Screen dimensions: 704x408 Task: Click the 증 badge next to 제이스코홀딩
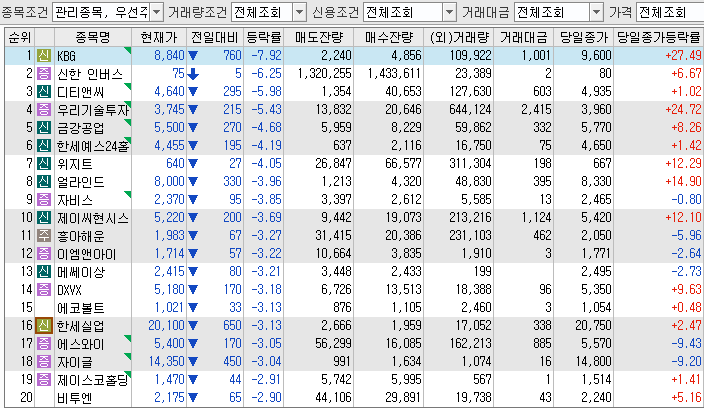tap(44, 379)
